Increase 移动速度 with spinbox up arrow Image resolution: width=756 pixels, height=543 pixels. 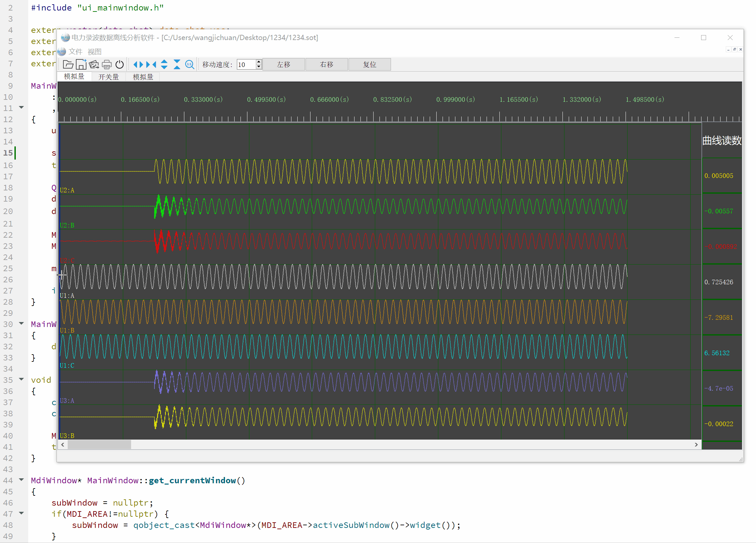pyautogui.click(x=259, y=62)
